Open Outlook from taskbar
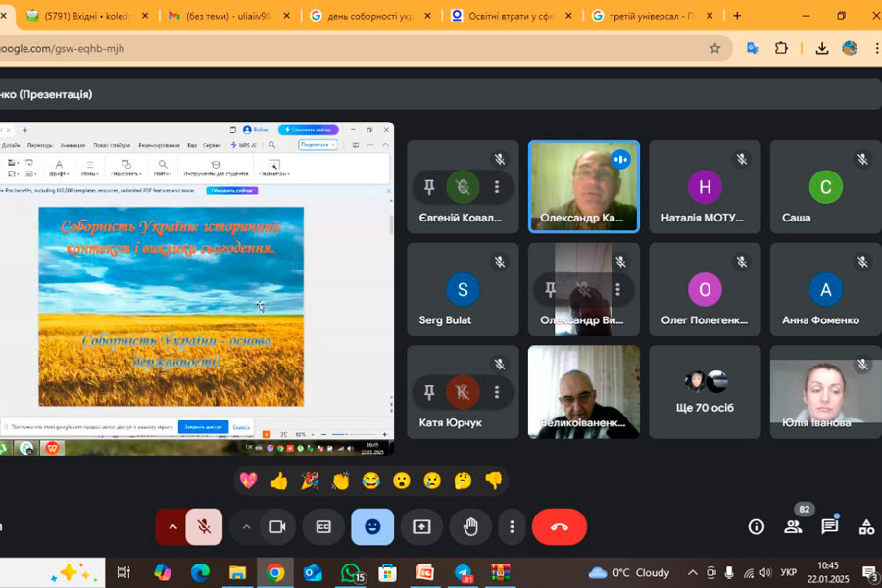 pos(313,572)
